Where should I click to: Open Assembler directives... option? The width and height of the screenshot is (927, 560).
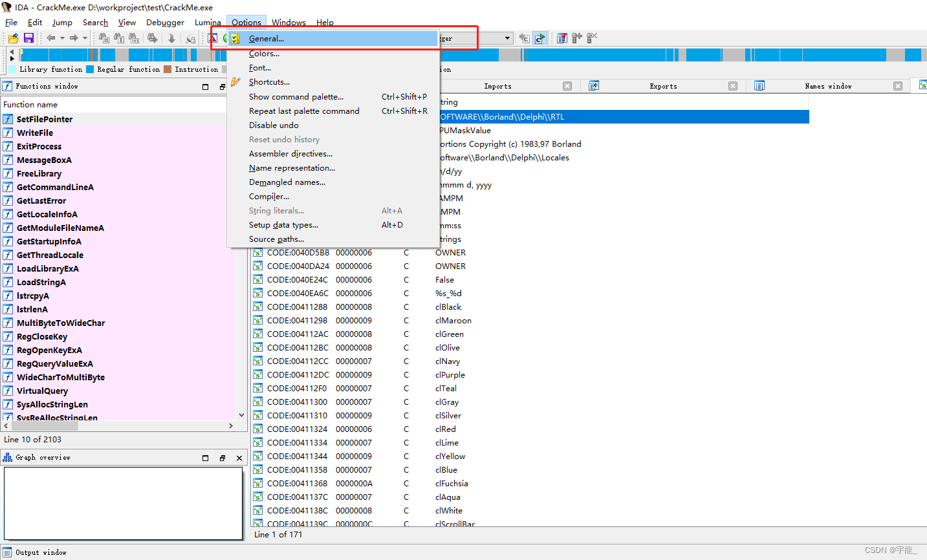(x=333, y=153)
